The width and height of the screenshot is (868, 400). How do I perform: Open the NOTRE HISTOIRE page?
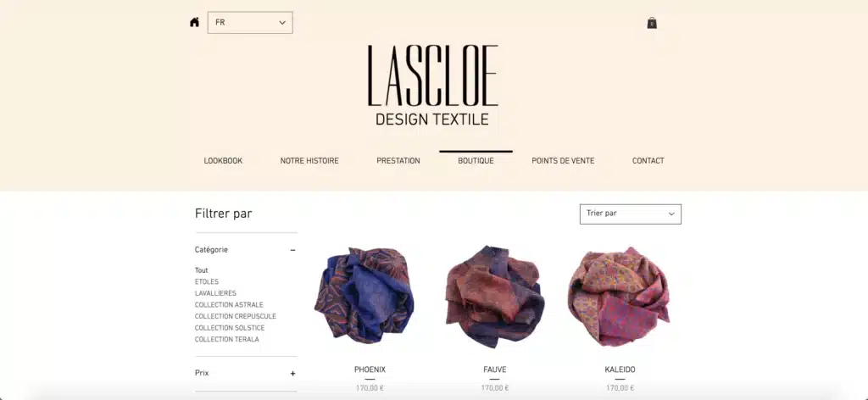(309, 161)
